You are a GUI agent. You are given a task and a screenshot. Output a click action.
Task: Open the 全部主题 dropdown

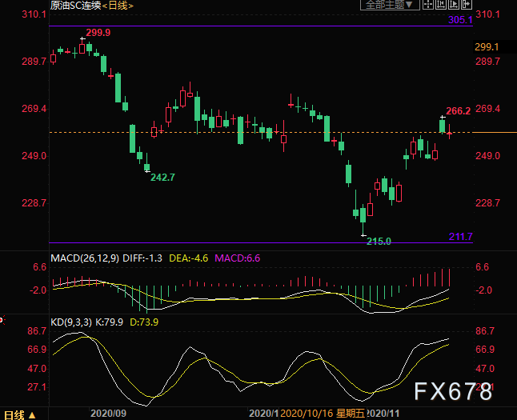click(390, 5)
